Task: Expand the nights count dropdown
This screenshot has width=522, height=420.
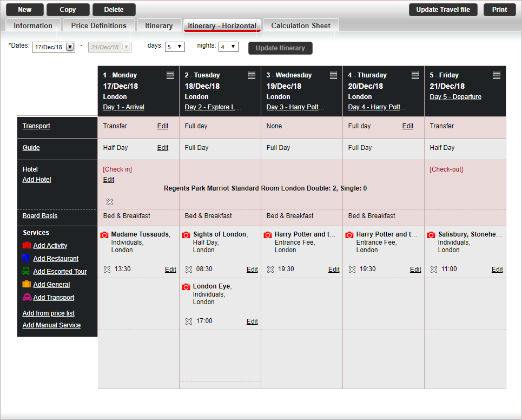Action: (x=228, y=47)
